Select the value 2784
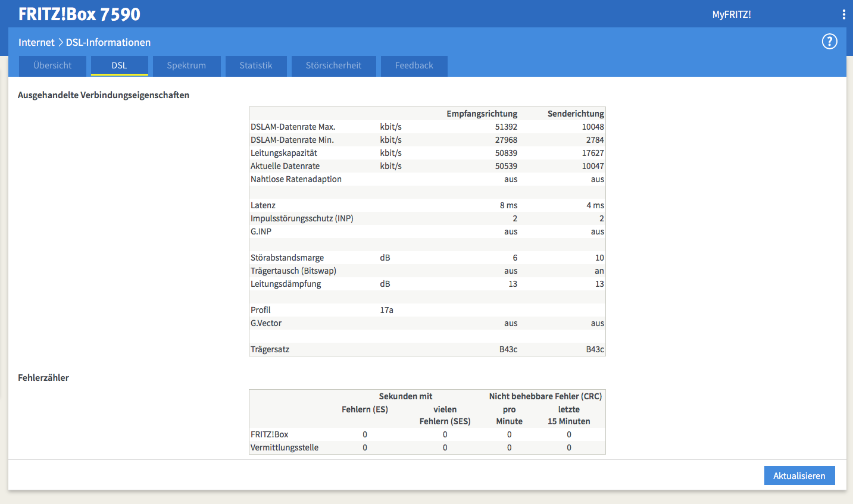Image resolution: width=853 pixels, height=504 pixels. (595, 140)
